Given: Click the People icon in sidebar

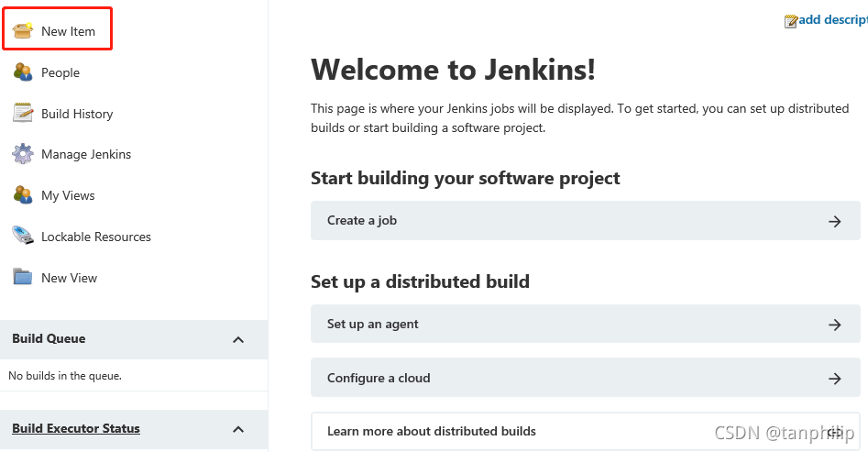Looking at the screenshot, I should [x=23, y=72].
